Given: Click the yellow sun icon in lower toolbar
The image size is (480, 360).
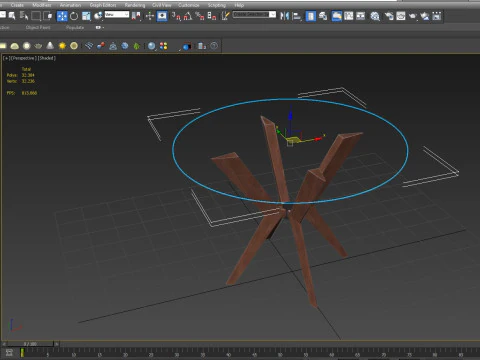Looking at the screenshot, I should click(x=62, y=46).
